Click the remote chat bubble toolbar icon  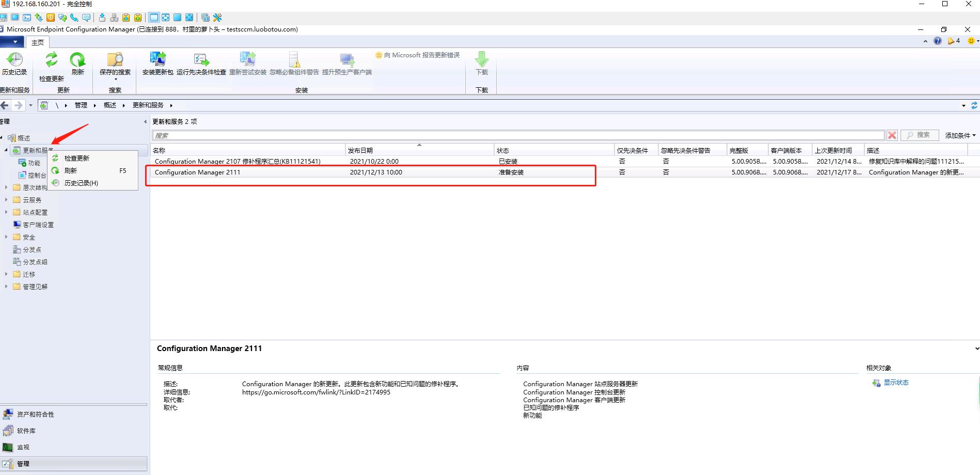(x=86, y=18)
